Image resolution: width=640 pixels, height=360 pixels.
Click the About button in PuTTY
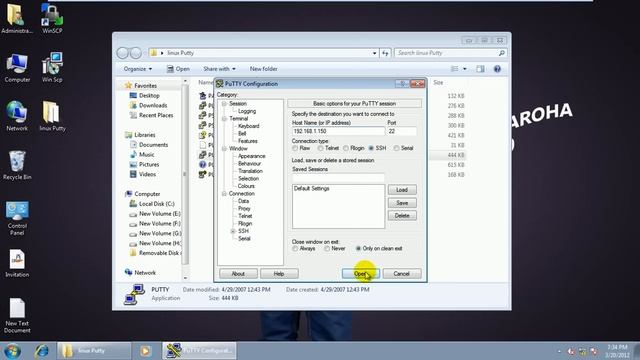[238, 273]
